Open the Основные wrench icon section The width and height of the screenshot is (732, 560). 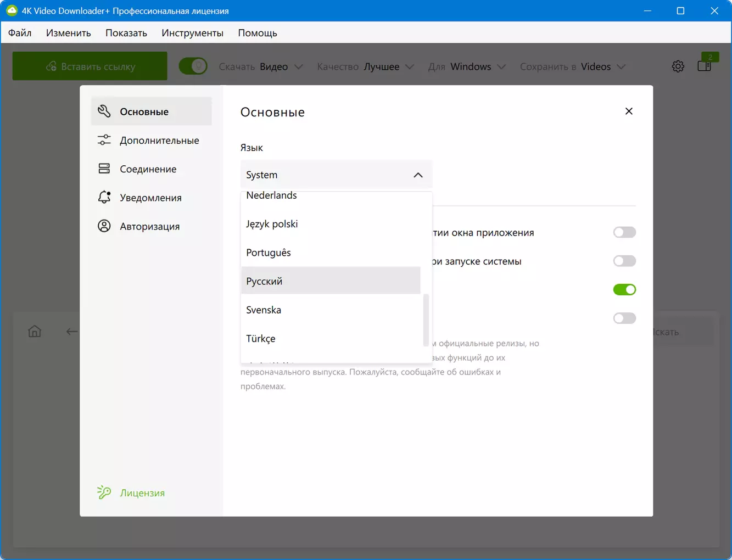(104, 111)
